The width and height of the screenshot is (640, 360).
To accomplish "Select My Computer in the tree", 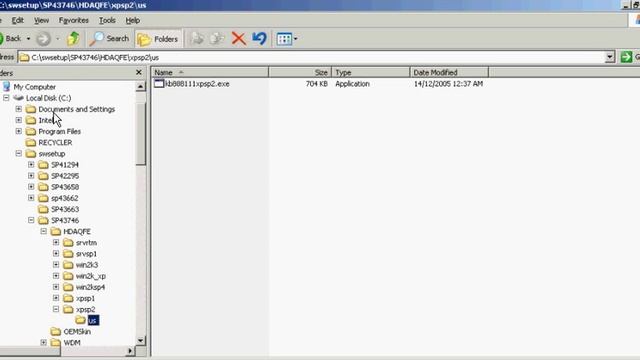I will 34,87.
